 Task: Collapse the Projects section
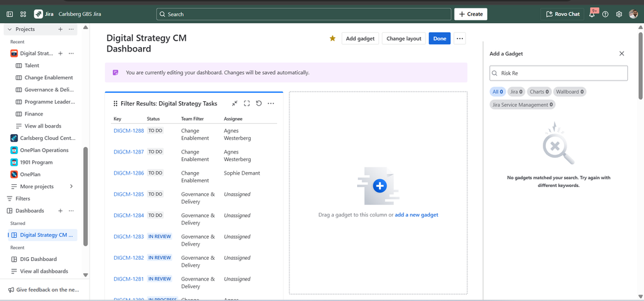pyautogui.click(x=10, y=29)
